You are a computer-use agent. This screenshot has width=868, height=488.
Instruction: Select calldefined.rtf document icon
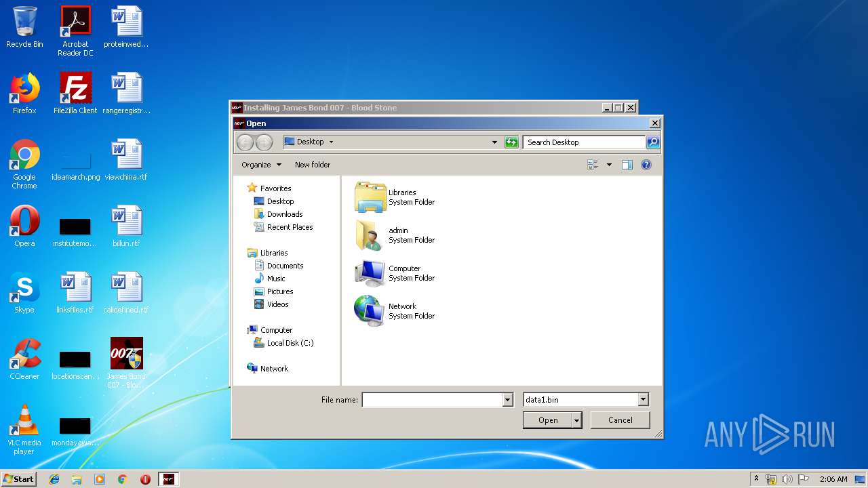pos(126,293)
